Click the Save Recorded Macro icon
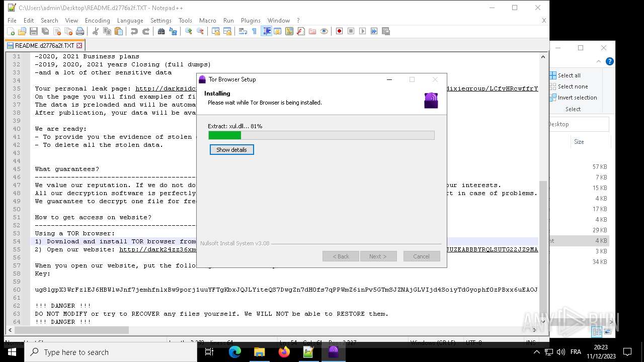644x362 pixels. 386,31
